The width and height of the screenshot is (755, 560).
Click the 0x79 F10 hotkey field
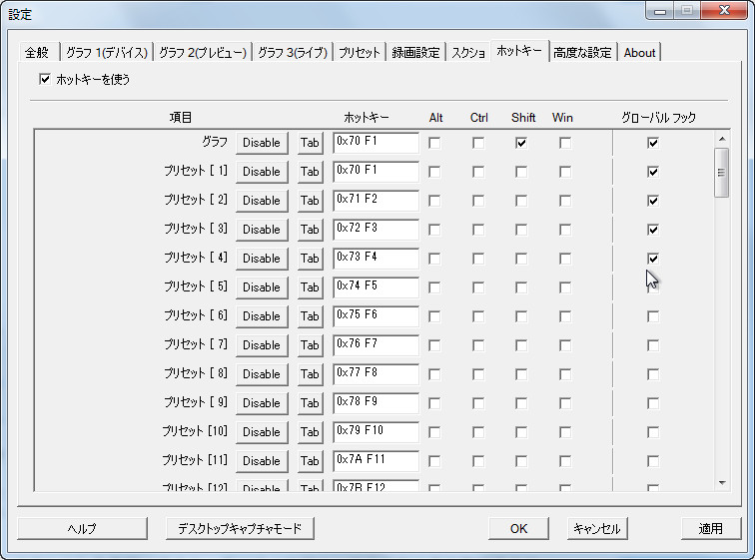[x=376, y=431]
